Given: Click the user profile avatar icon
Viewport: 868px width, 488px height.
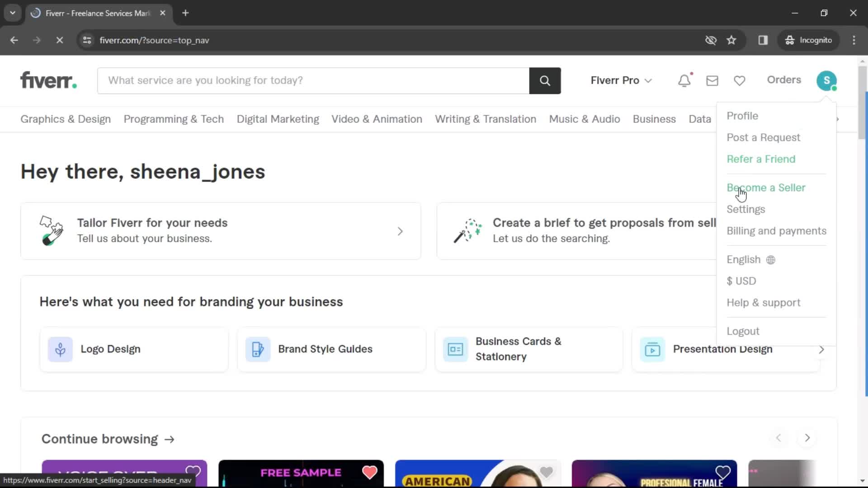Looking at the screenshot, I should pyautogui.click(x=827, y=80).
